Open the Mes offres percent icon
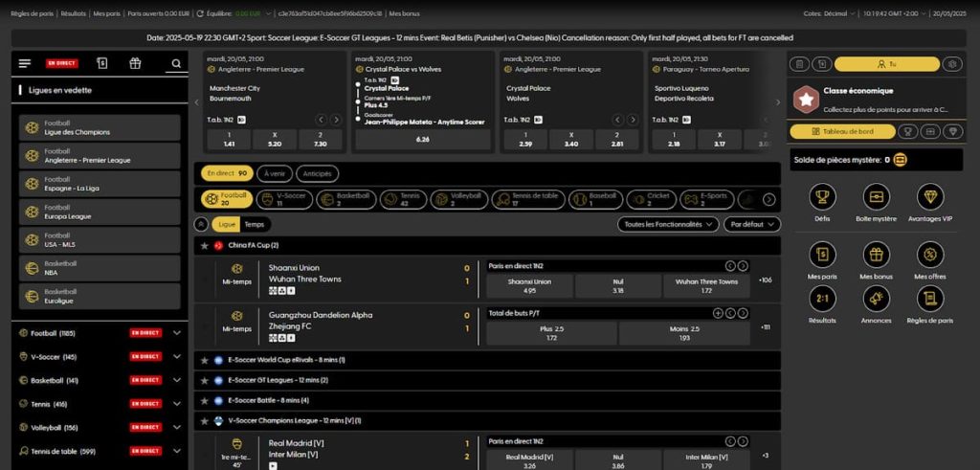Screen dimensions: 980x470 pyautogui.click(x=930, y=255)
